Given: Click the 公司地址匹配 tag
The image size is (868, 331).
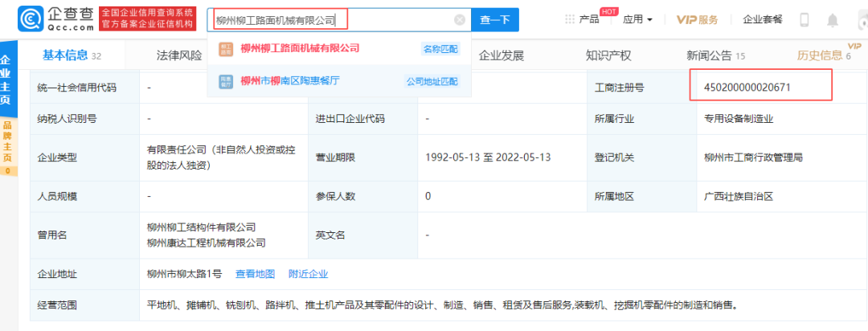Looking at the screenshot, I should coord(432,81).
